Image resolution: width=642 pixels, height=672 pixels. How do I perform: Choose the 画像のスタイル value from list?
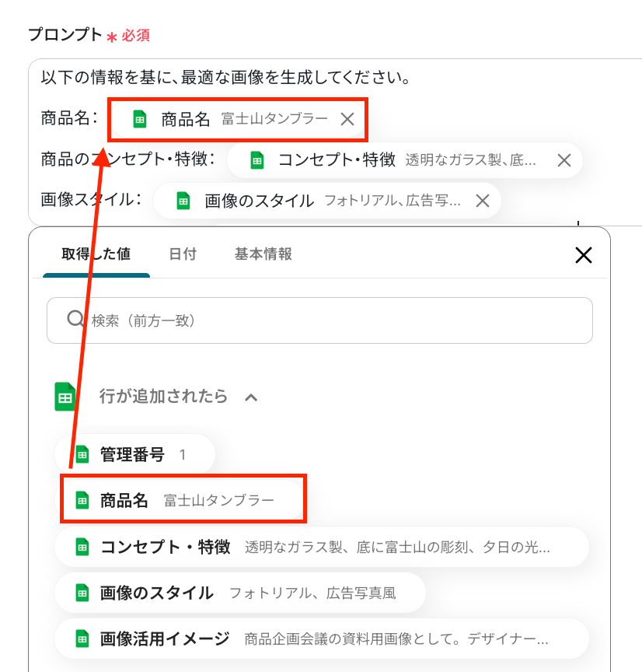pyautogui.click(x=240, y=593)
